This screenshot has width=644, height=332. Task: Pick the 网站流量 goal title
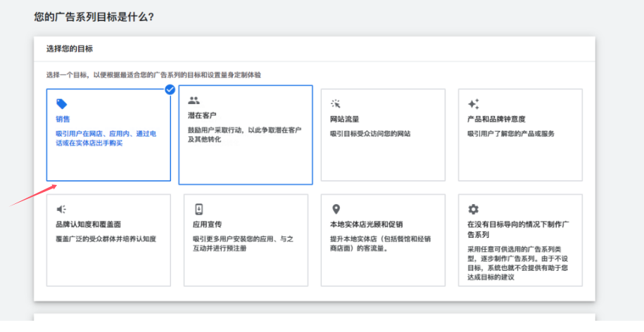tap(343, 120)
